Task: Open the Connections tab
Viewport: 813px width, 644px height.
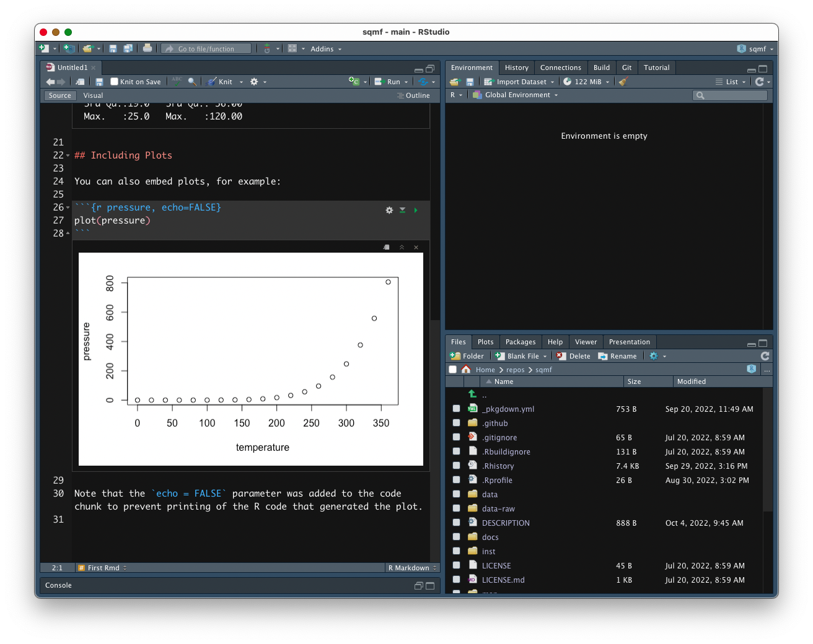Action: click(561, 67)
